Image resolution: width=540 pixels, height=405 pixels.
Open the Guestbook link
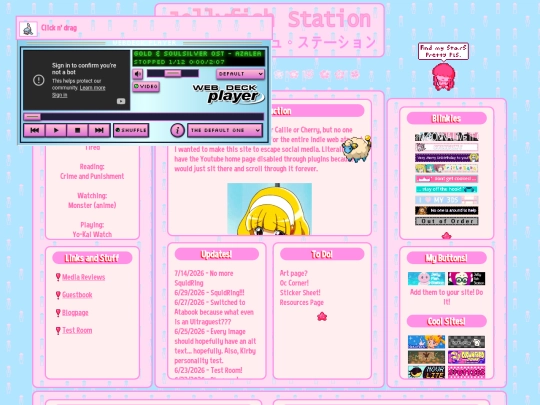click(77, 295)
